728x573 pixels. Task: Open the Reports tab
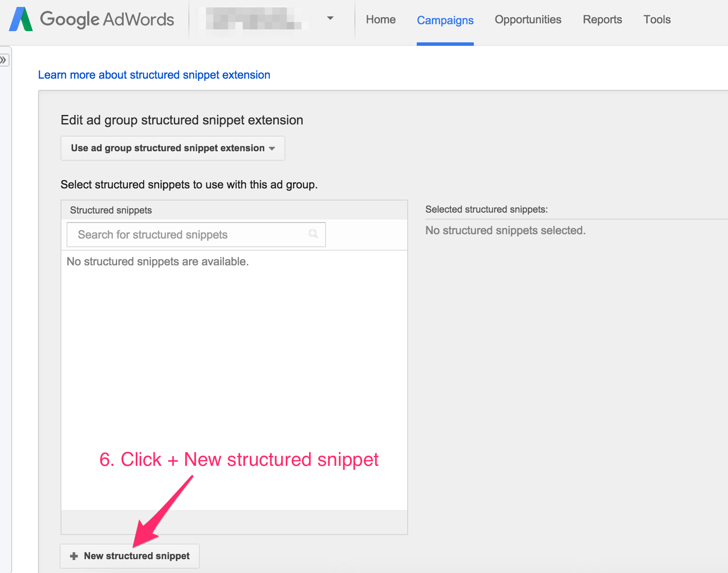coord(602,19)
